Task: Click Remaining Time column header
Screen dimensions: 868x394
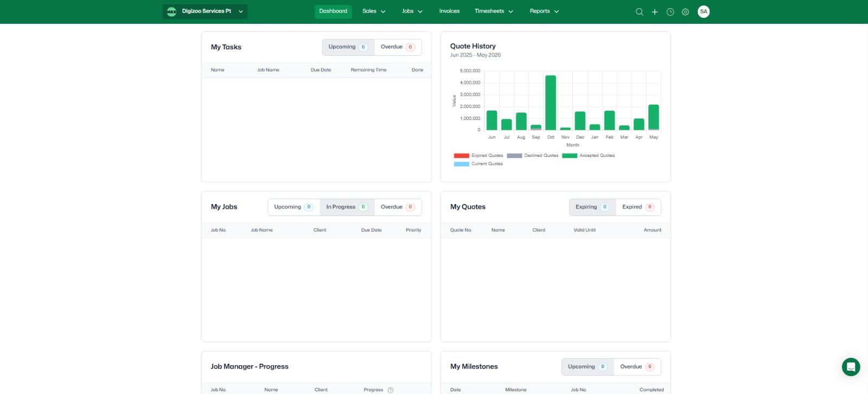Action: pyautogui.click(x=368, y=70)
